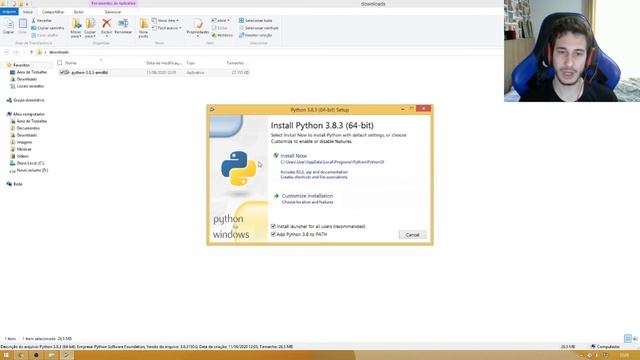The height and width of the screenshot is (360, 640).
Task: Click the Back arrow in Explorer
Action: [6, 52]
